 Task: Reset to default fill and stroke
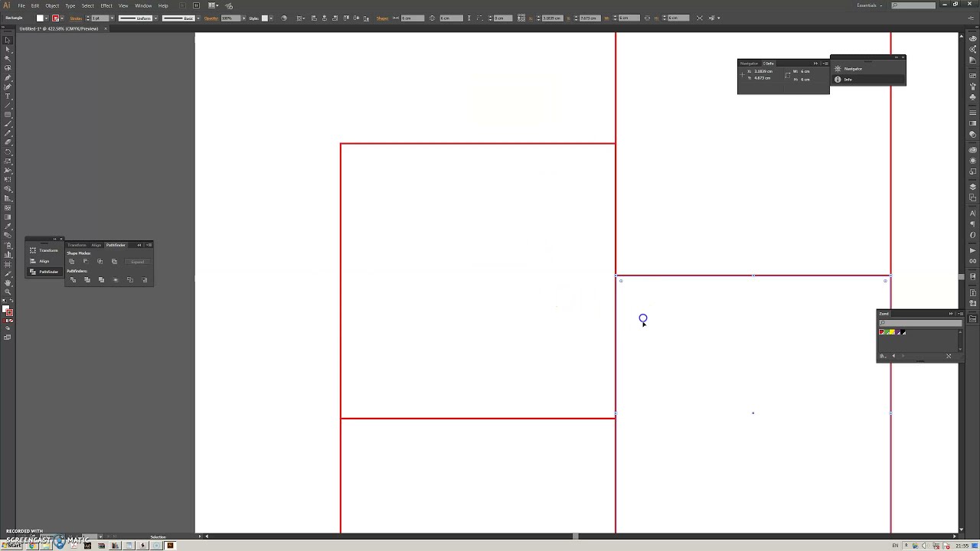[4, 301]
